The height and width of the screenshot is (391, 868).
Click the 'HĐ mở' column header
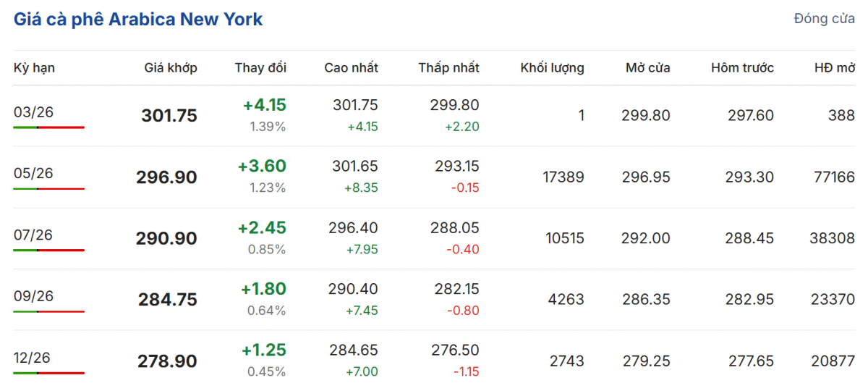(x=834, y=68)
